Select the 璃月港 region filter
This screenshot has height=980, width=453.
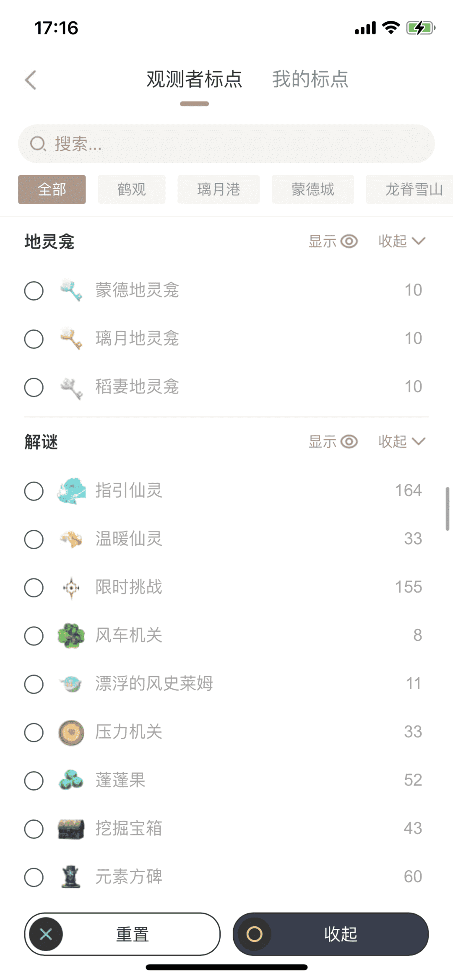219,189
